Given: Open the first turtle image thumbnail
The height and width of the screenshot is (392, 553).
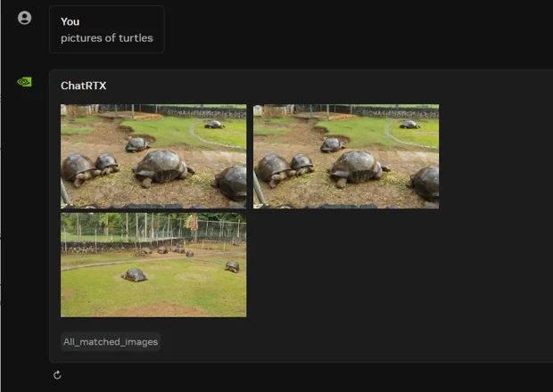Looking at the screenshot, I should click(153, 156).
